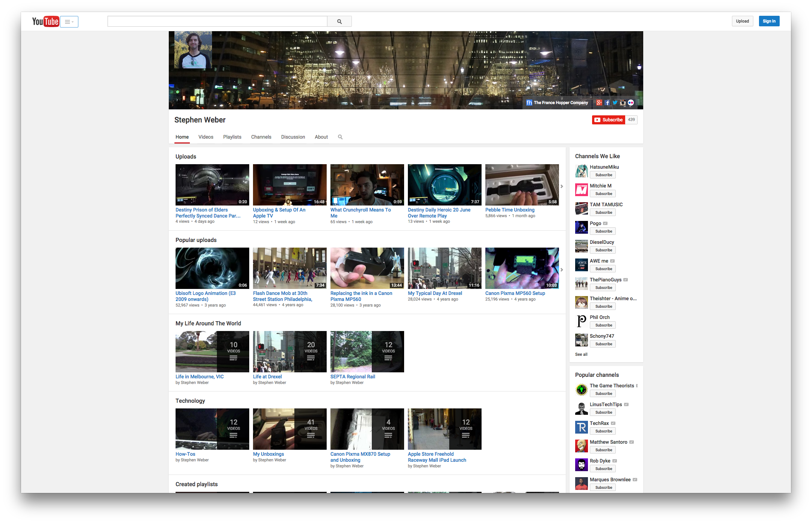Click the Upload button
Image resolution: width=812 pixels, height=523 pixels.
[742, 21]
